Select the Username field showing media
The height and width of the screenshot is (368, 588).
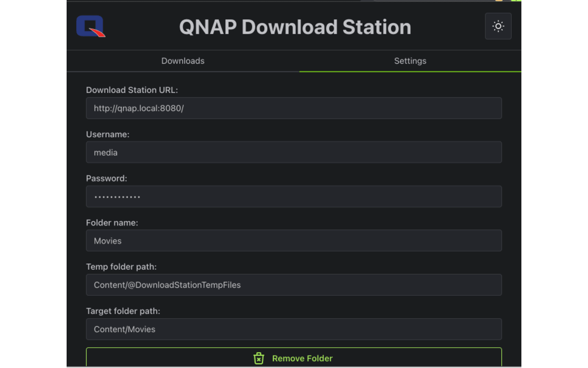294,152
